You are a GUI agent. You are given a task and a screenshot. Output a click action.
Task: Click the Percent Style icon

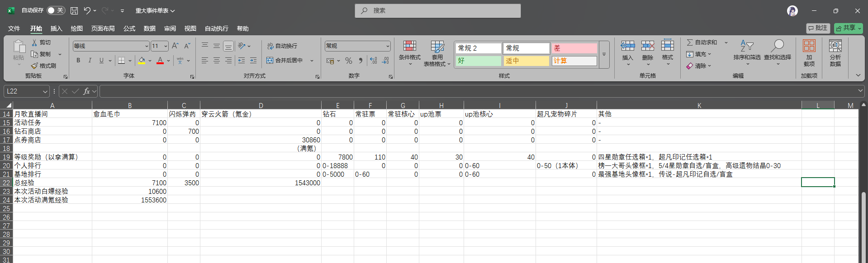[x=348, y=61]
